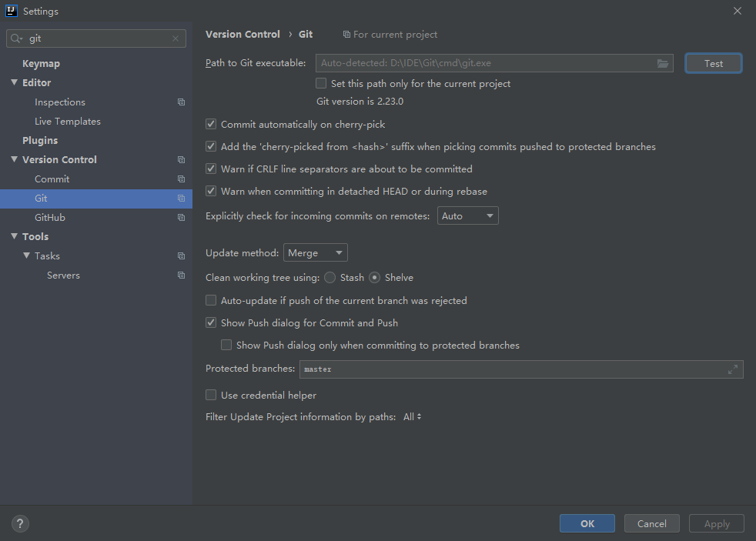Open the Inspections settings page
This screenshot has height=541, width=756.
click(x=60, y=102)
